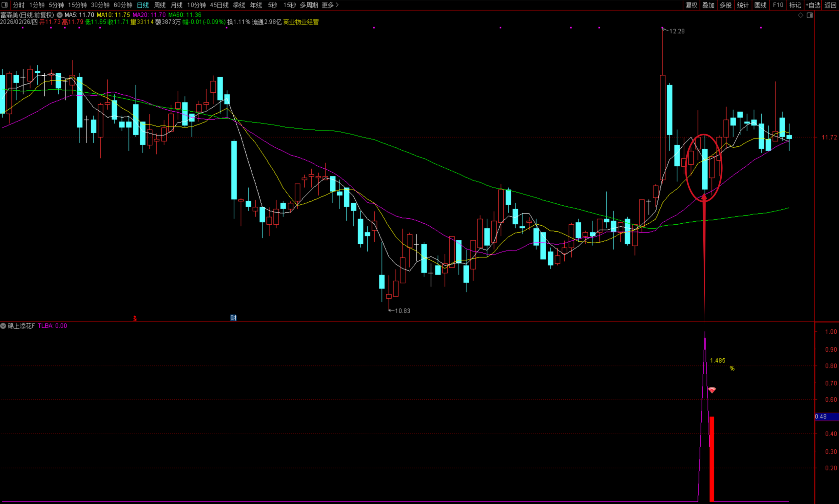This screenshot has width=839, height=504.
Task: Click the red gem signal icon
Action: [x=712, y=390]
